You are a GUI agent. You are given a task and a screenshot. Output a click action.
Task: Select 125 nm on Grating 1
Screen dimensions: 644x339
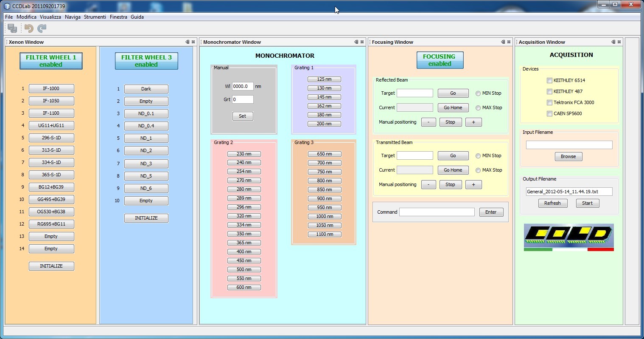pos(324,79)
